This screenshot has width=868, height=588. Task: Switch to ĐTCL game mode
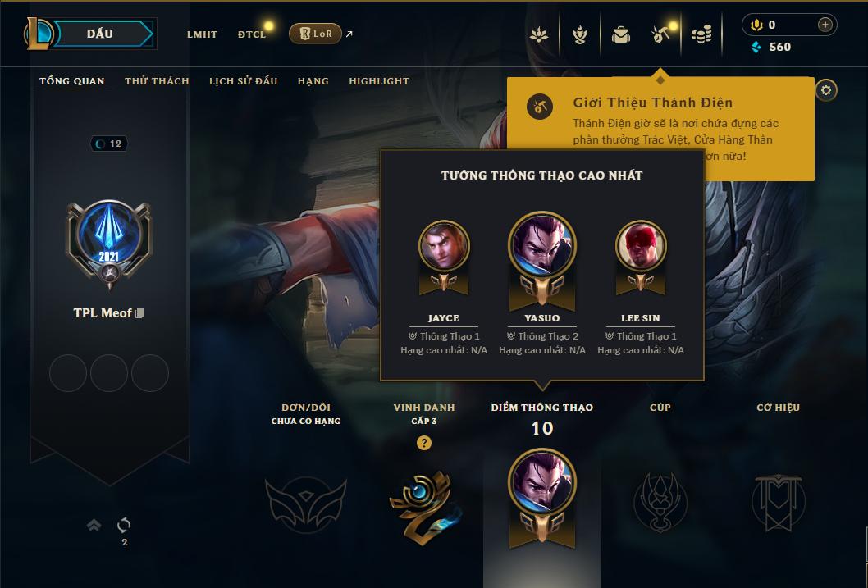(252, 34)
